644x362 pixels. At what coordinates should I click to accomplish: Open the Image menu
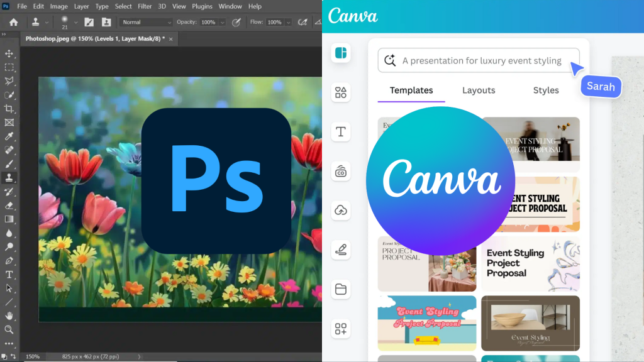58,6
